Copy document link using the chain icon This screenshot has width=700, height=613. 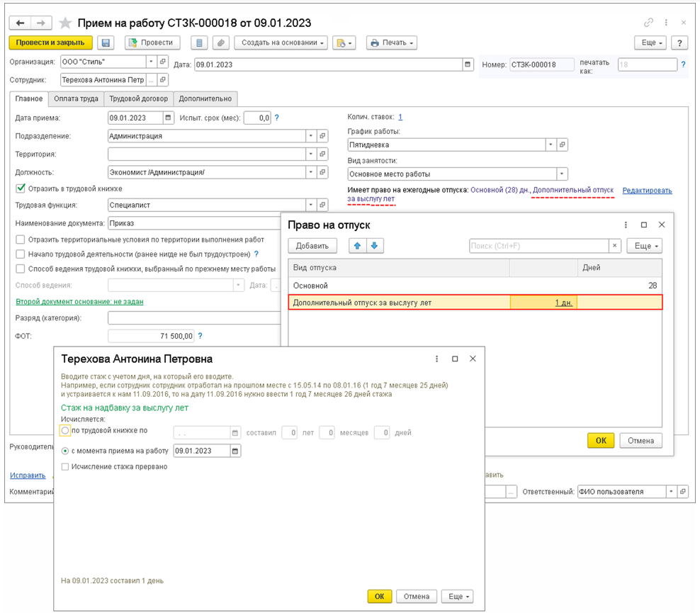point(648,23)
